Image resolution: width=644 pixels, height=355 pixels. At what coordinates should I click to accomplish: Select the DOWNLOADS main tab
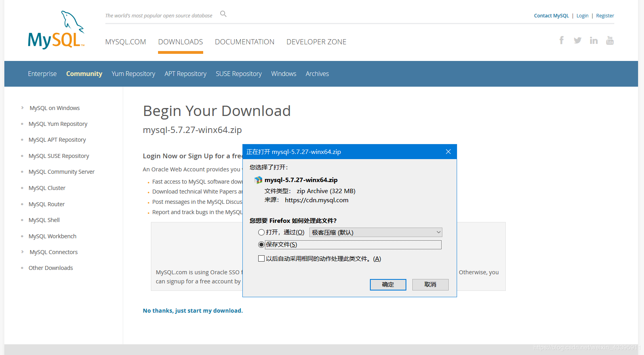coord(181,42)
